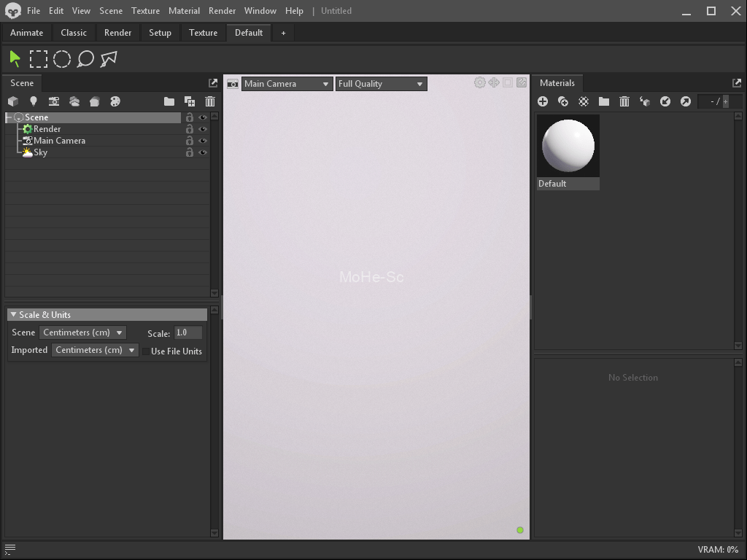This screenshot has height=560, width=747.
Task: Create a new material with the plus icon
Action: pos(543,101)
